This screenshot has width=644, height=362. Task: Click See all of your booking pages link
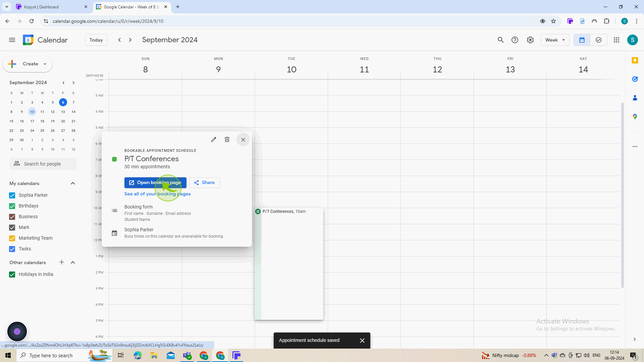click(157, 194)
